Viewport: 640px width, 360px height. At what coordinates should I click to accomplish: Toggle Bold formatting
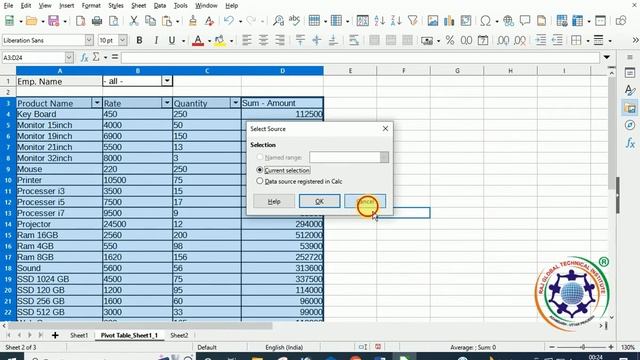139,40
